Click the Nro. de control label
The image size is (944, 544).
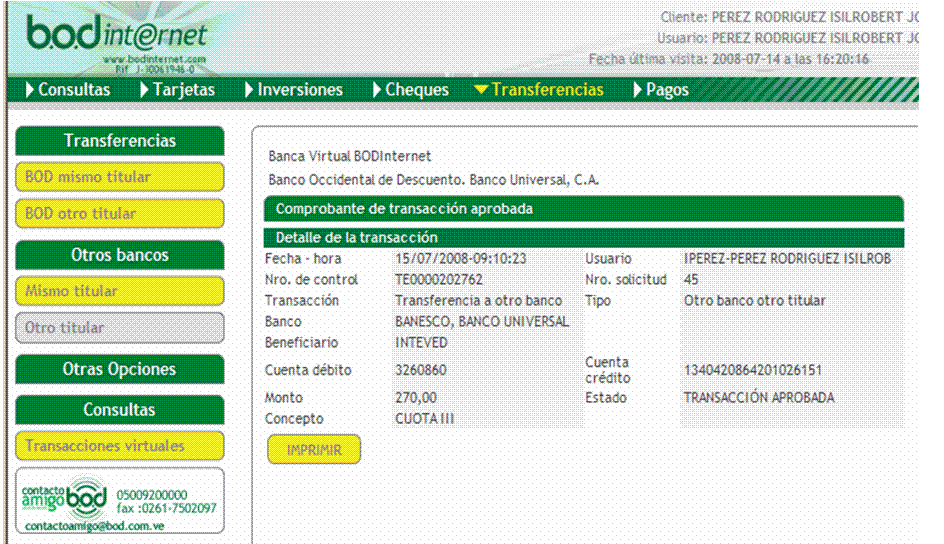coord(311,280)
